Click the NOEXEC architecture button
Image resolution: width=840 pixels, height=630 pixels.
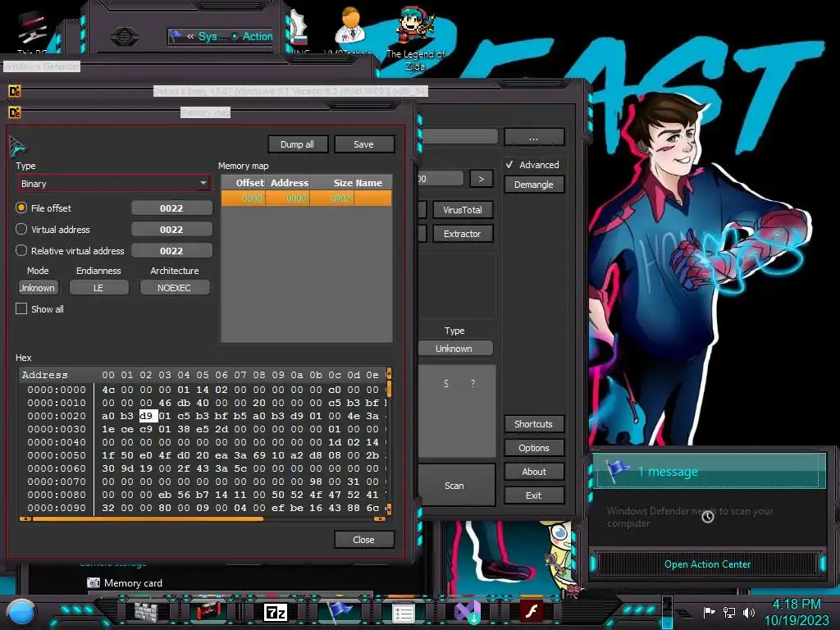pyautogui.click(x=174, y=288)
